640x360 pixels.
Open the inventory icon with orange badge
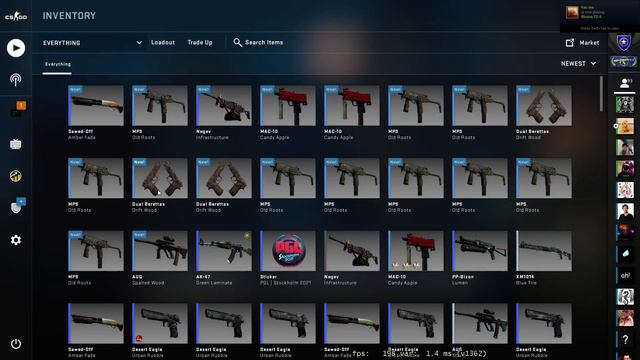(x=18, y=109)
